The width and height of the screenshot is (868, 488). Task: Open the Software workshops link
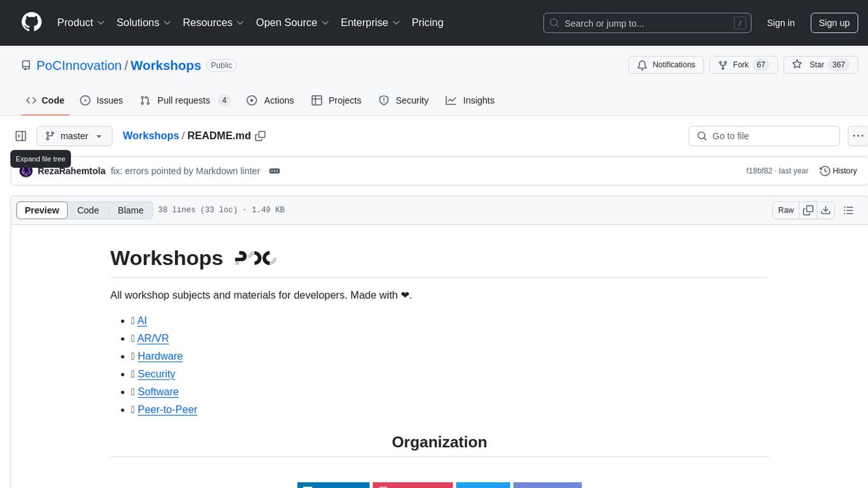tap(158, 392)
